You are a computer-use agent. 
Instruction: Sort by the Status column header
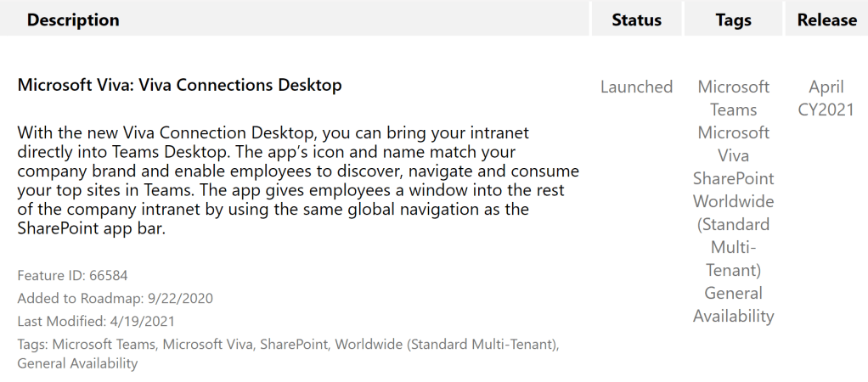pos(636,20)
